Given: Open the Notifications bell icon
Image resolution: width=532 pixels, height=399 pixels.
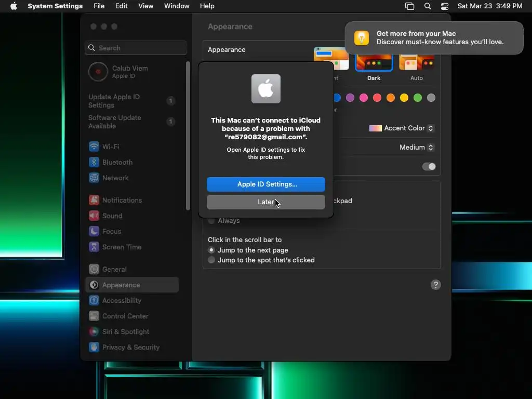Looking at the screenshot, I should tap(94, 200).
